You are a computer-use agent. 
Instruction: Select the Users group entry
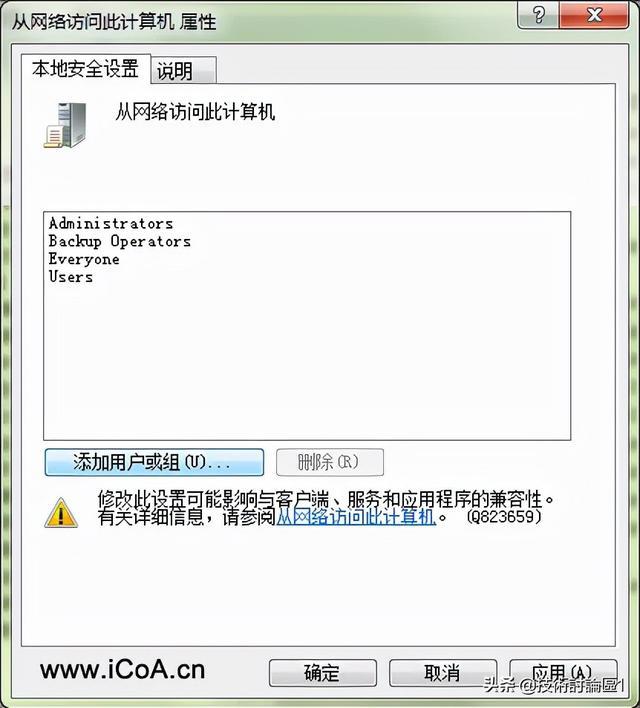(71, 277)
